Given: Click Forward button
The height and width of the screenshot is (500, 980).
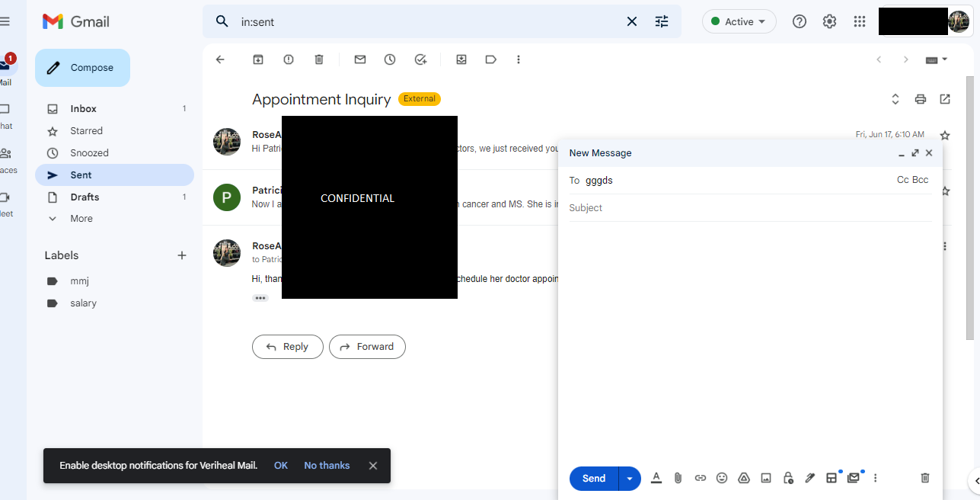Looking at the screenshot, I should pos(367,347).
